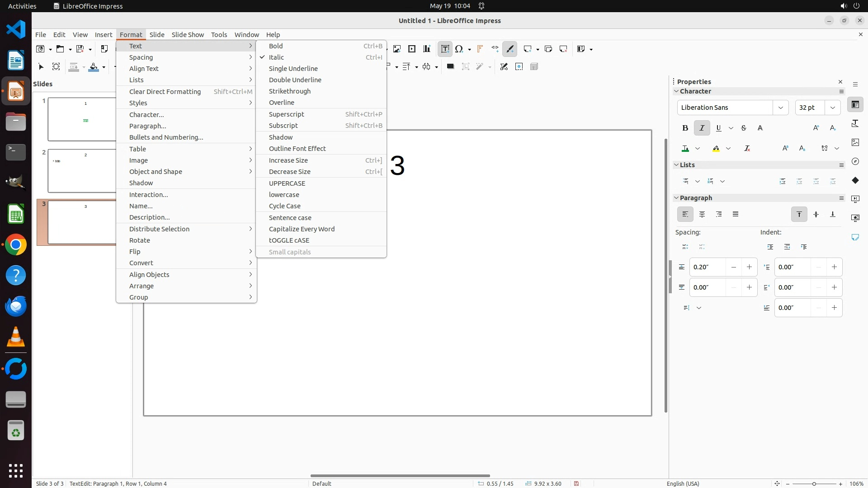
Task: Enable center paragraph alignment in sidebar
Action: [x=702, y=215]
